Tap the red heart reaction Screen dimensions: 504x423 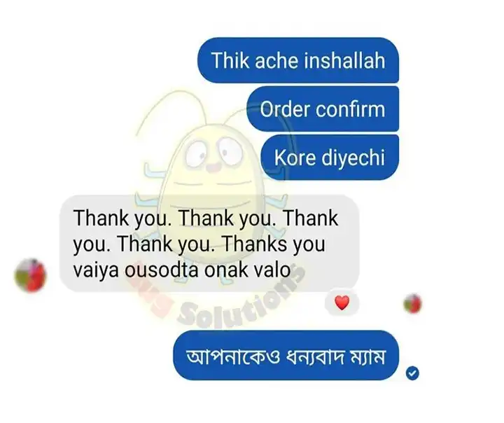pos(342,303)
